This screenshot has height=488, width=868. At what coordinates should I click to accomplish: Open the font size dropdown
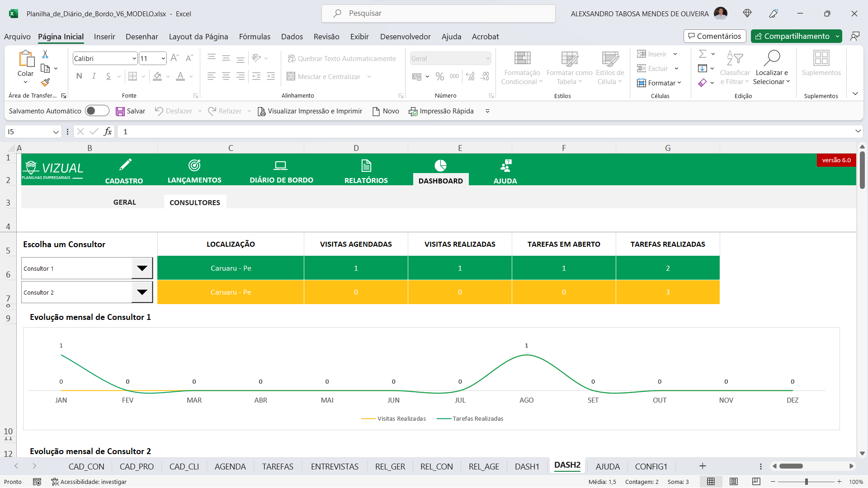(162, 58)
